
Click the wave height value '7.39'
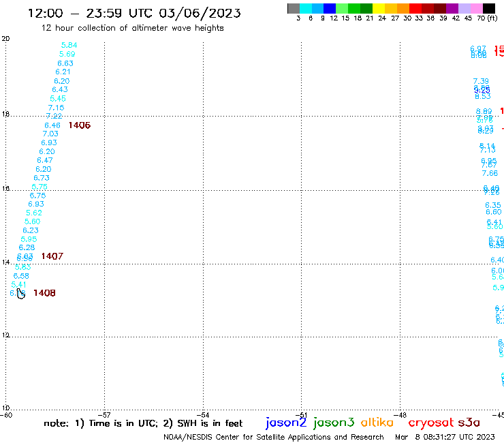(x=481, y=81)
